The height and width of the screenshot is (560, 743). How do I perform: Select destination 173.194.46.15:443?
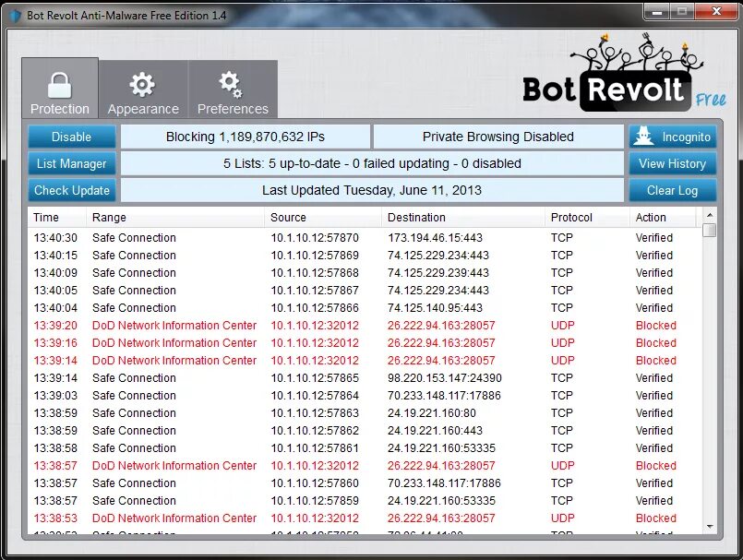click(435, 238)
